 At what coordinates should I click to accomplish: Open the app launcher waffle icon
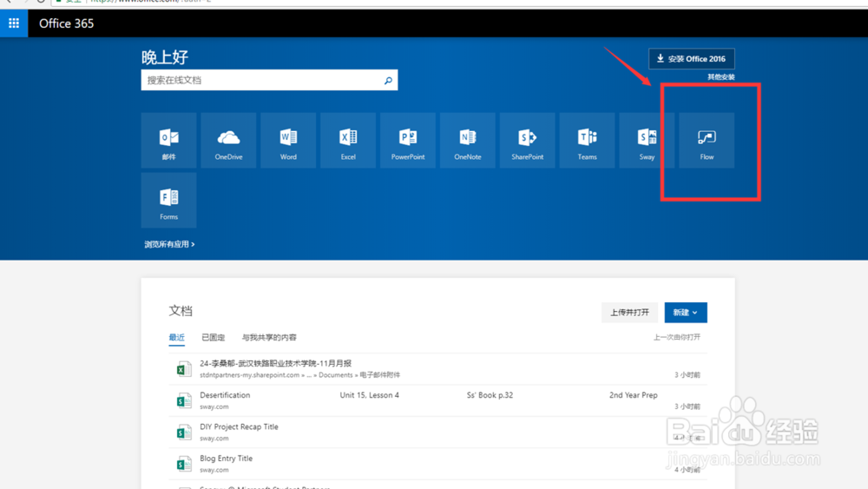point(14,23)
